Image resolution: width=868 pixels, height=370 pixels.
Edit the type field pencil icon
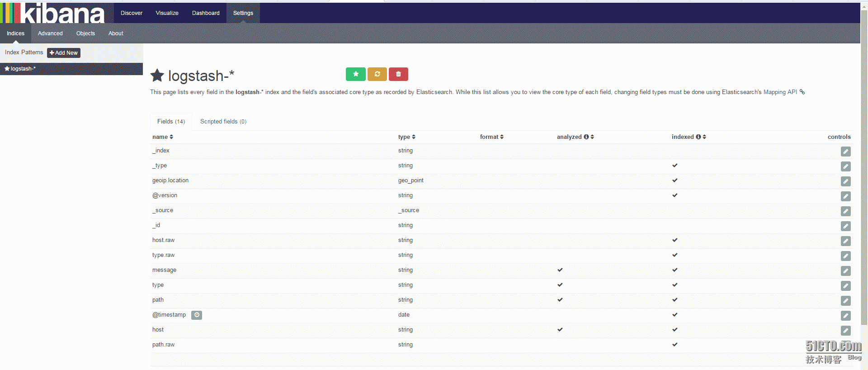(x=845, y=286)
